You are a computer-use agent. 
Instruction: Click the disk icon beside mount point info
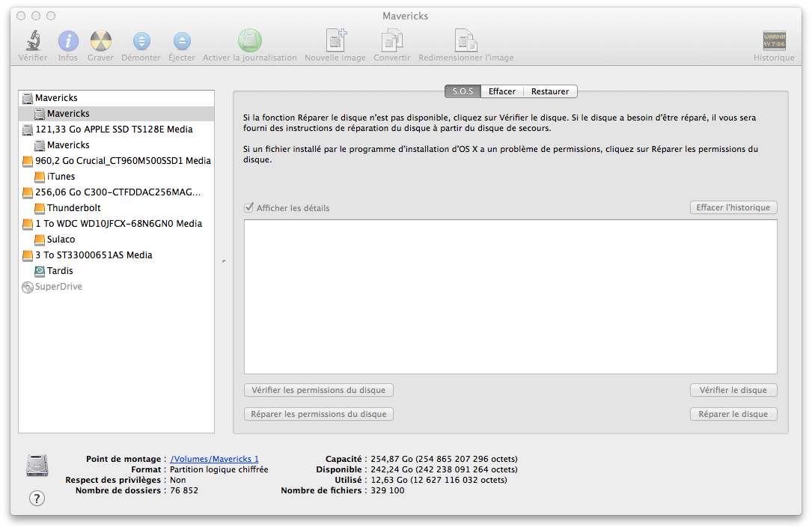pos(37,465)
